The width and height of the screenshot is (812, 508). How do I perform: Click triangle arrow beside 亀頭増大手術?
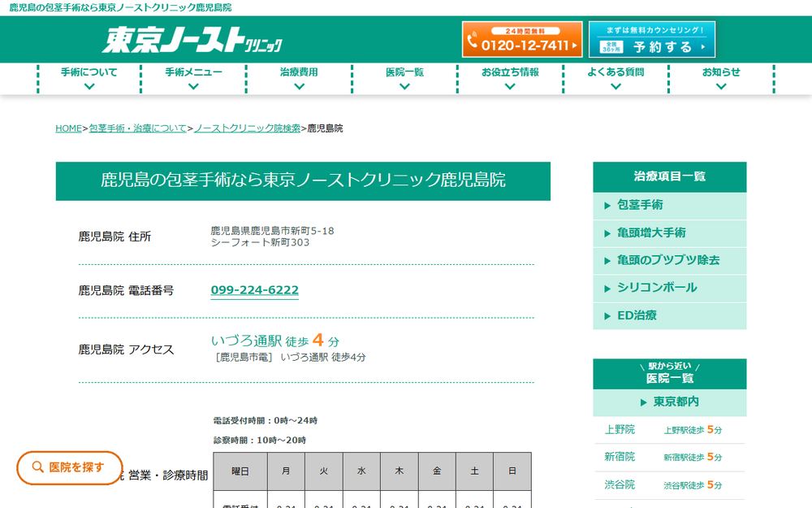click(x=607, y=234)
